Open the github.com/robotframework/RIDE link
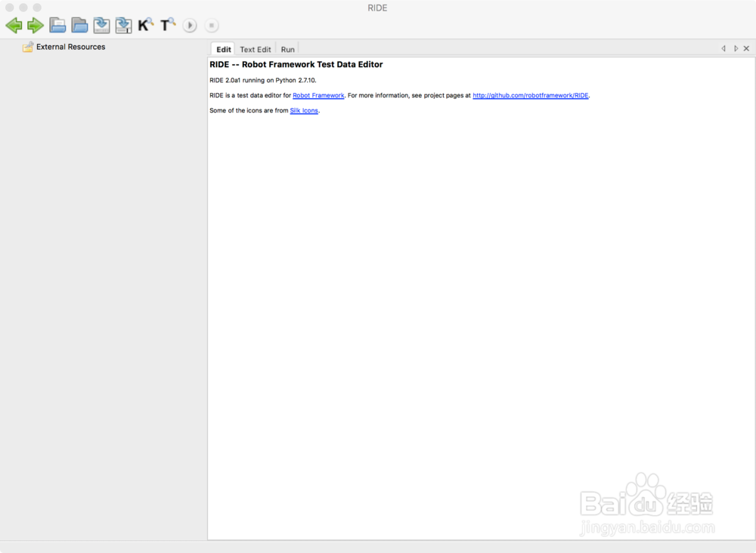 [531, 95]
